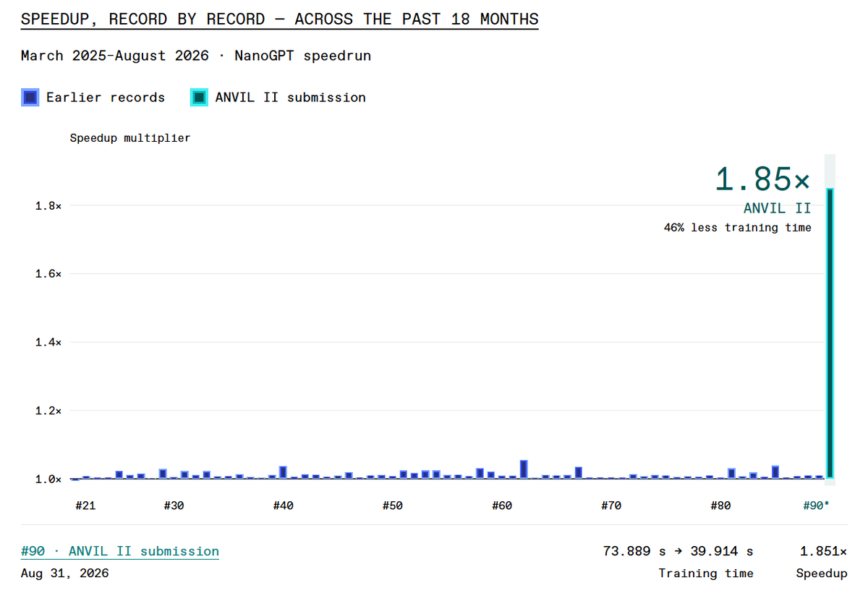Viewport: 868px width, 601px height.
Task: Click the #21 x-axis label
Action: pos(85,506)
